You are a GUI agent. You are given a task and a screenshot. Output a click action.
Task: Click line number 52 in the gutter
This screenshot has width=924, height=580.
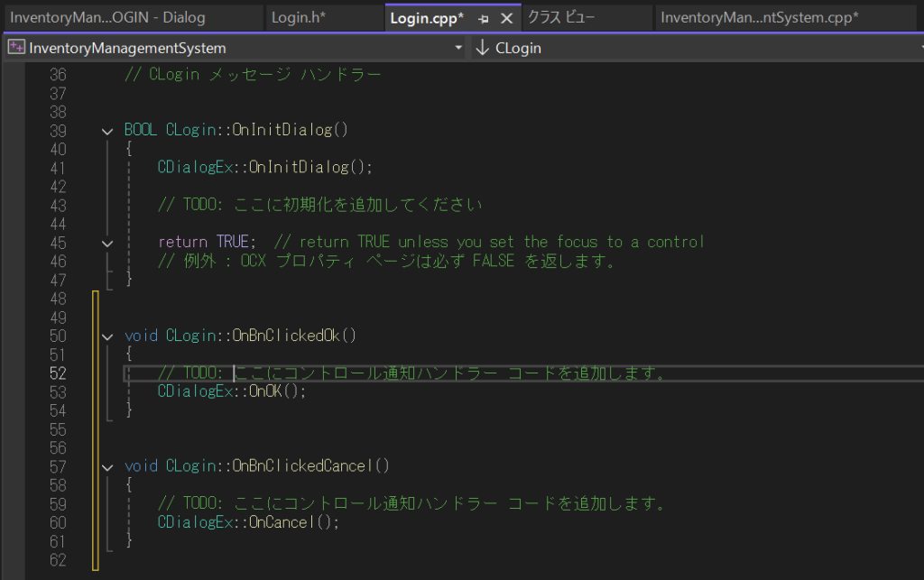tap(58, 373)
